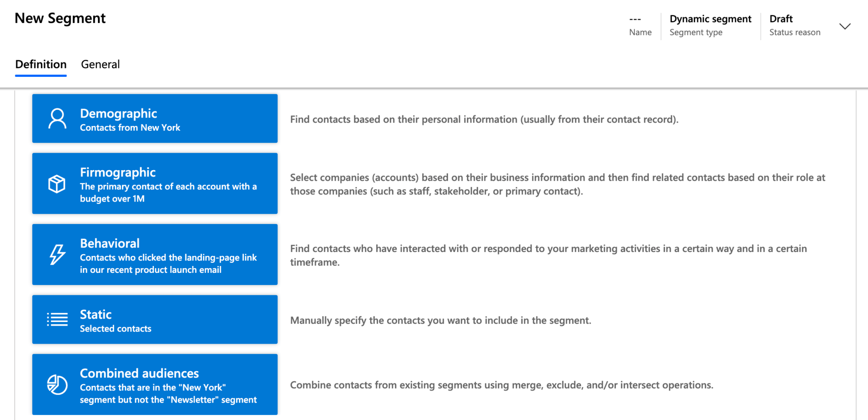Click the Draft status reason value

[x=781, y=19]
